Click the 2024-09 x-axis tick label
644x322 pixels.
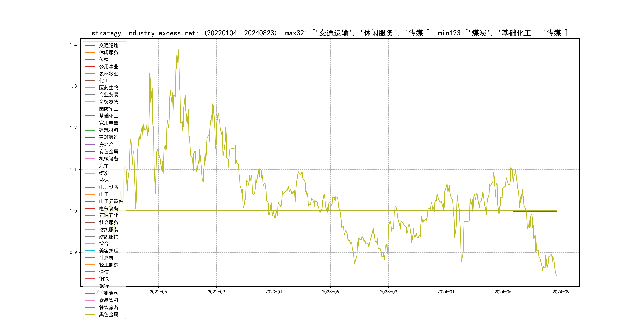coord(561,292)
